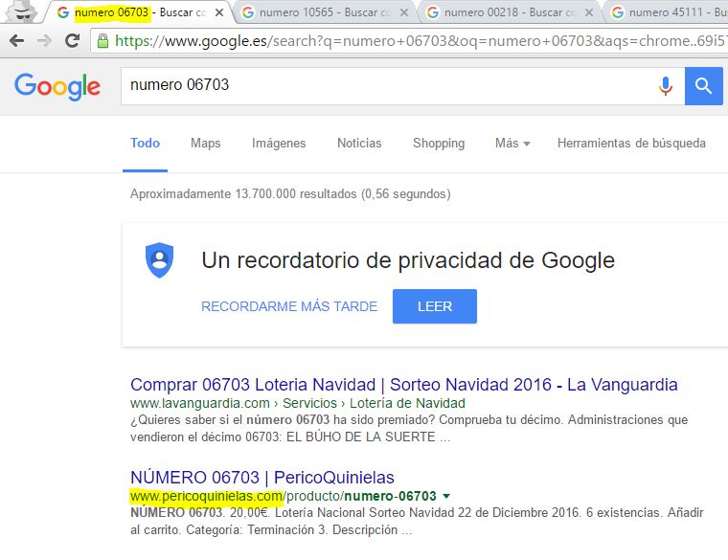728x560 pixels.
Task: Click the blue magnifier search button
Action: [703, 86]
